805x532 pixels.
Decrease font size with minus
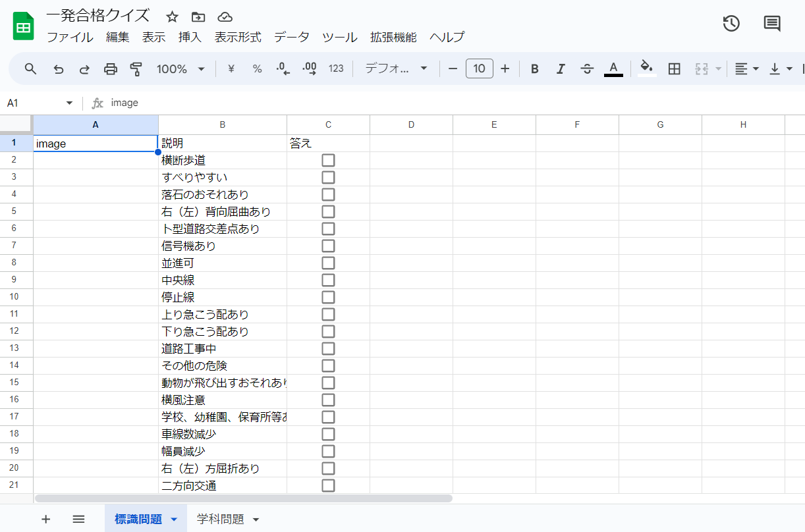(453, 68)
